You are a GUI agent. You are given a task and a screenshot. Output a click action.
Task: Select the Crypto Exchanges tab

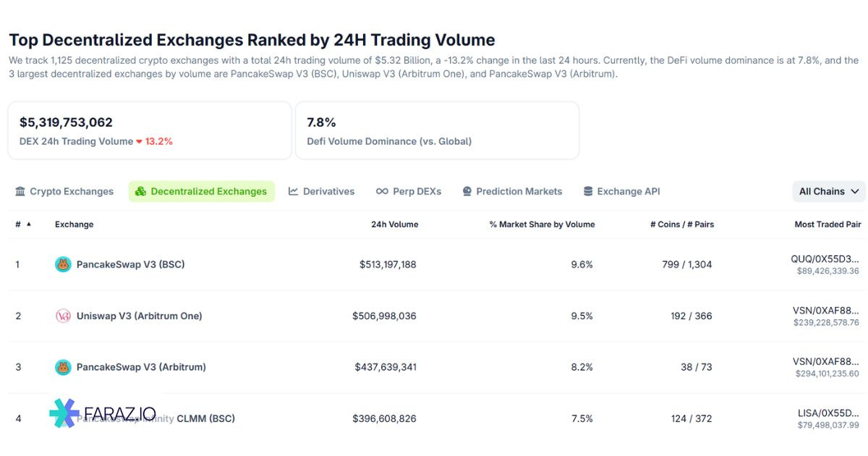coord(71,191)
